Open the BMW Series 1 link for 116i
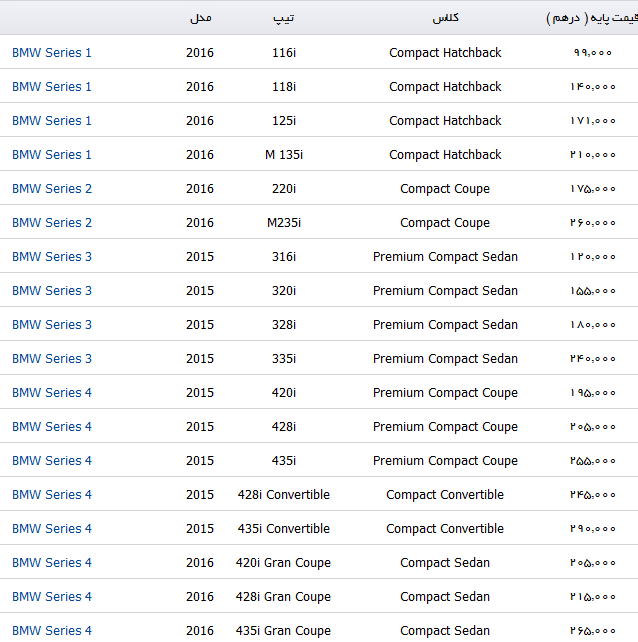 pos(52,53)
